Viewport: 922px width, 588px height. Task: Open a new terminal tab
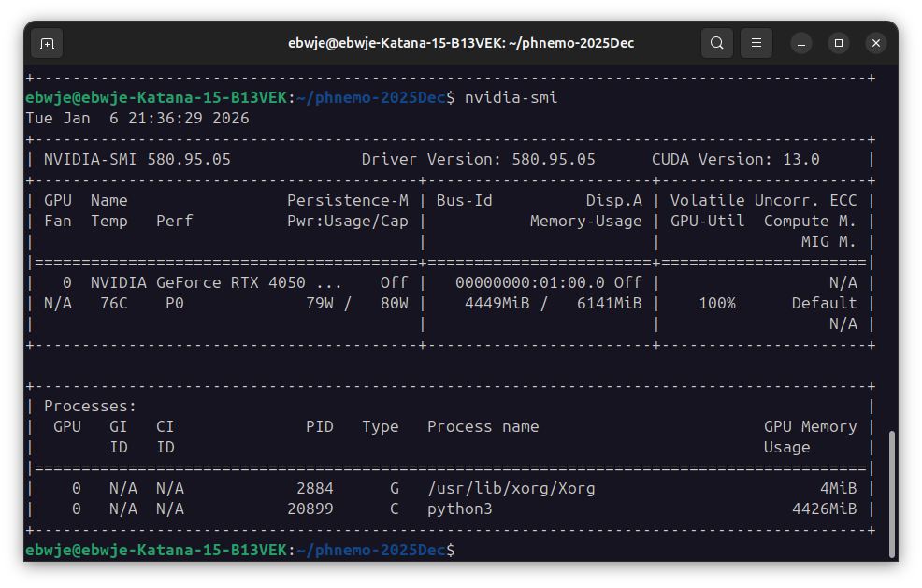(48, 43)
